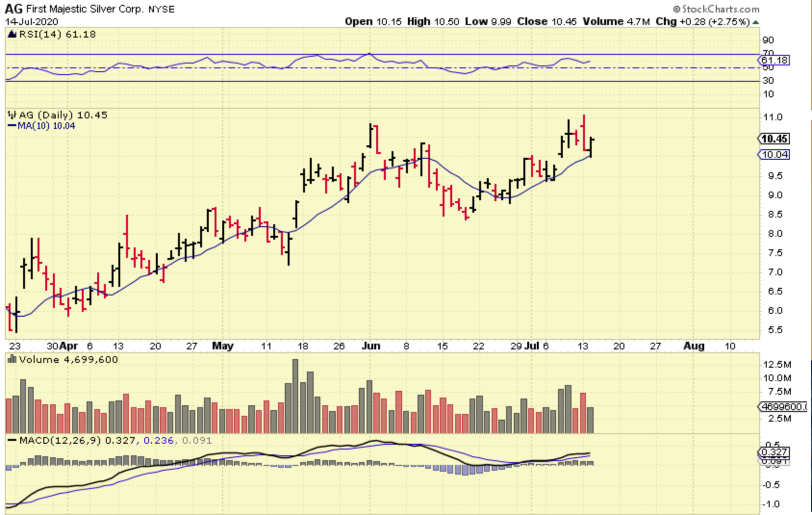The image size is (812, 515).
Task: Click the MACD(12,26,9) 0.327 label
Action: click(77, 440)
